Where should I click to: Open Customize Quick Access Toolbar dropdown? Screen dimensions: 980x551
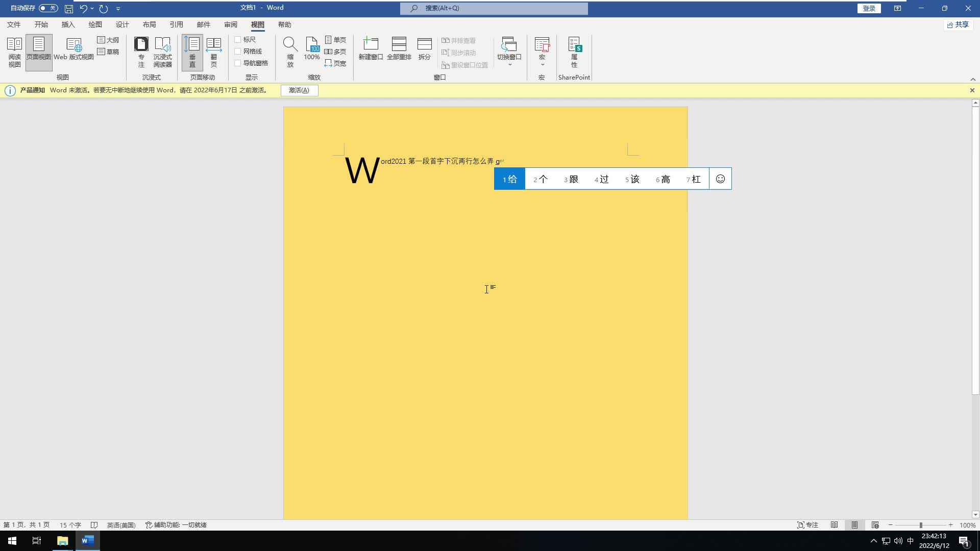click(118, 9)
